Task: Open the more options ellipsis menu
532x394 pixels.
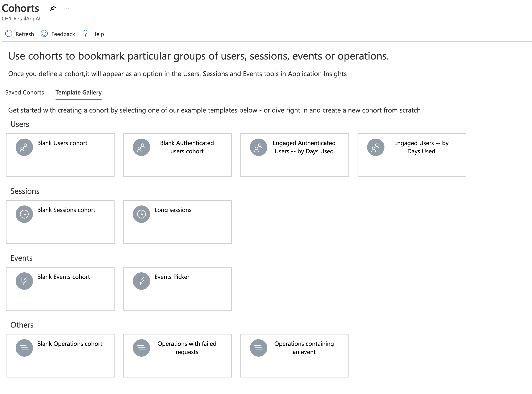Action: tap(67, 8)
